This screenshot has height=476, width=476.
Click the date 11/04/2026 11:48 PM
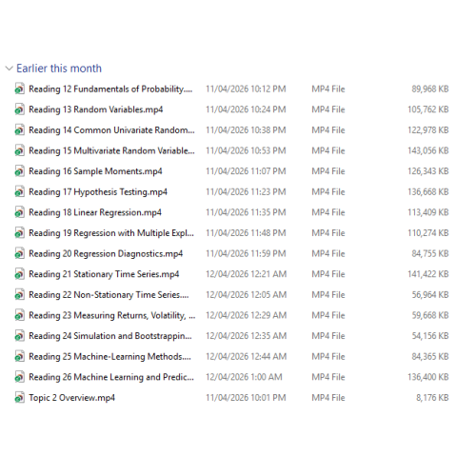coord(246,233)
